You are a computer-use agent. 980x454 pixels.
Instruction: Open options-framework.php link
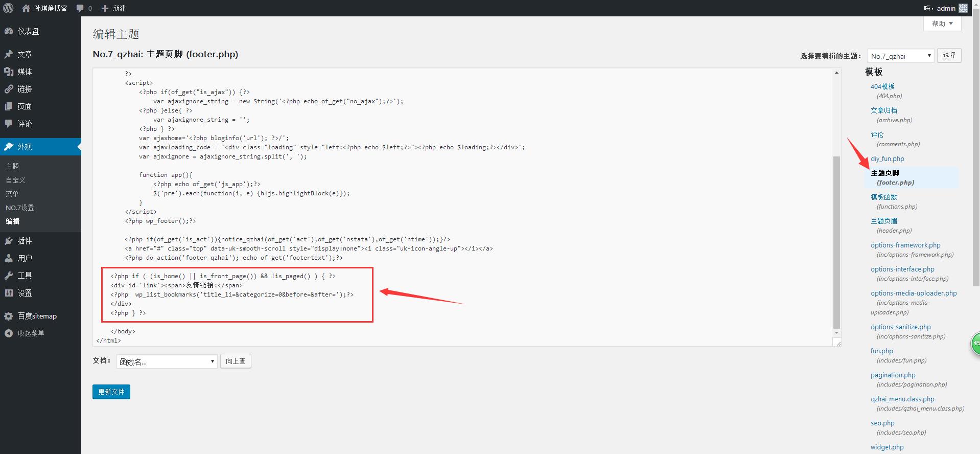coord(905,245)
